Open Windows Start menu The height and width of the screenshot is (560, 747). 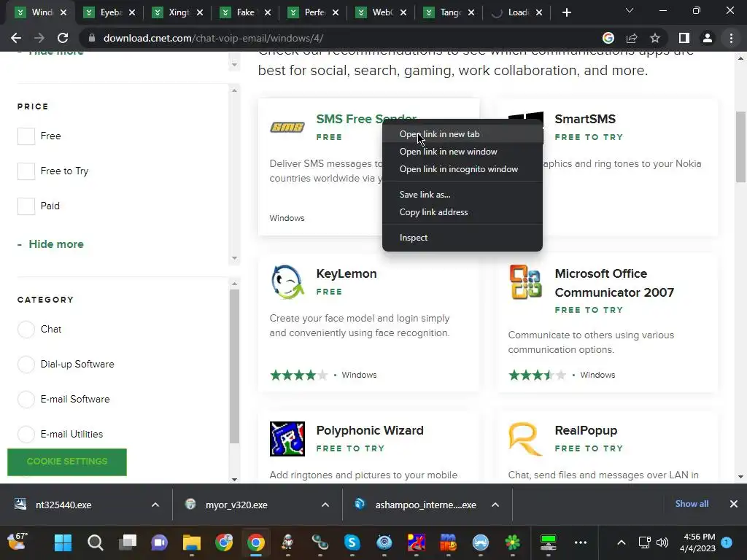63,542
